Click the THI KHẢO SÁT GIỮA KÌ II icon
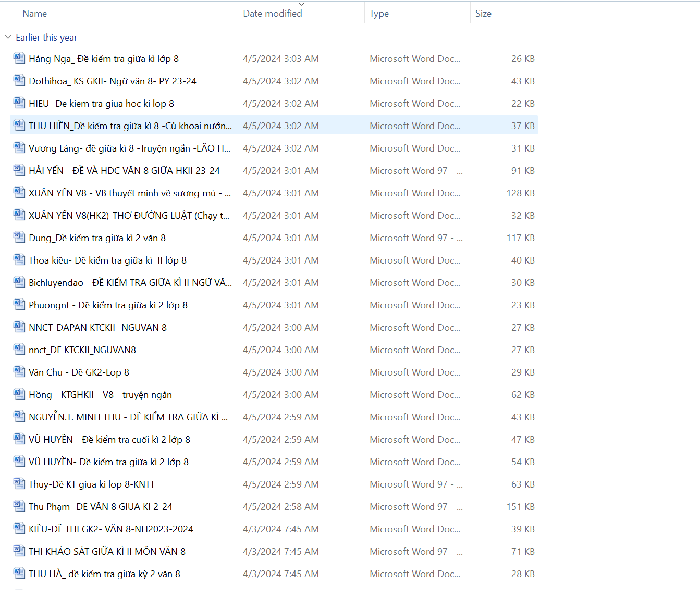Viewport: 700px width, 598px height. (19, 551)
